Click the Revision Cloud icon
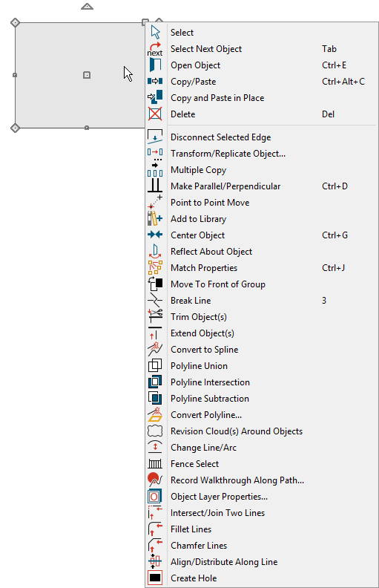Viewport: 379px width, 588px height. [155, 431]
